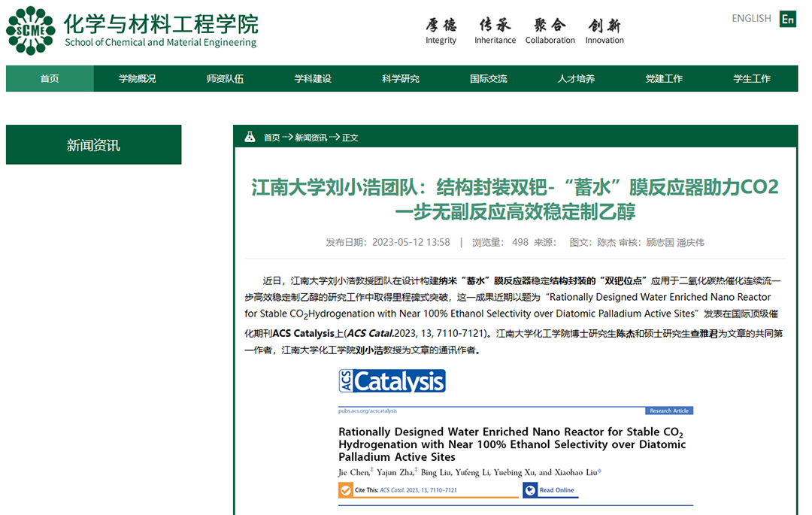Click the ACS Catalysis journal logo
812x515 pixels.
tap(392, 381)
